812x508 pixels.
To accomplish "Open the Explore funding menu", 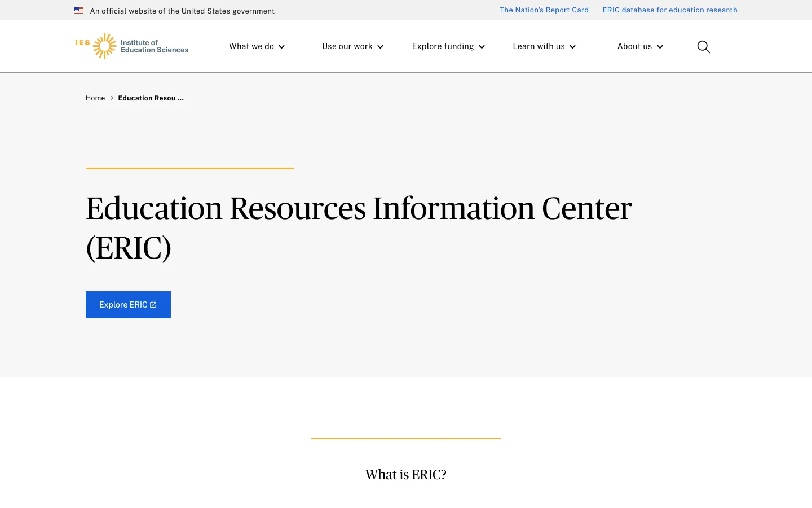I will coord(448,46).
